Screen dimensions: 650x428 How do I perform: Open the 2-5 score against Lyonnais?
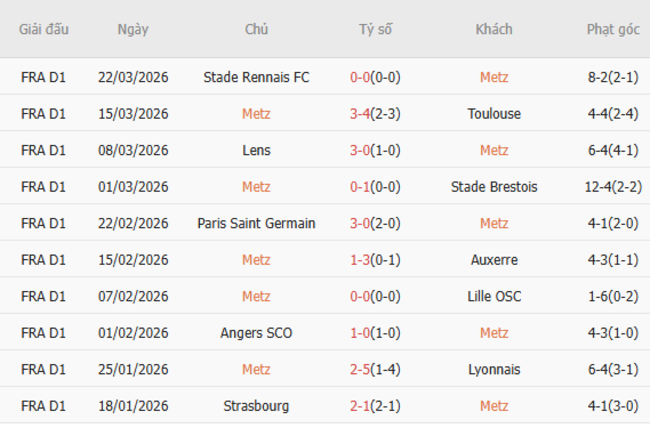click(361, 369)
